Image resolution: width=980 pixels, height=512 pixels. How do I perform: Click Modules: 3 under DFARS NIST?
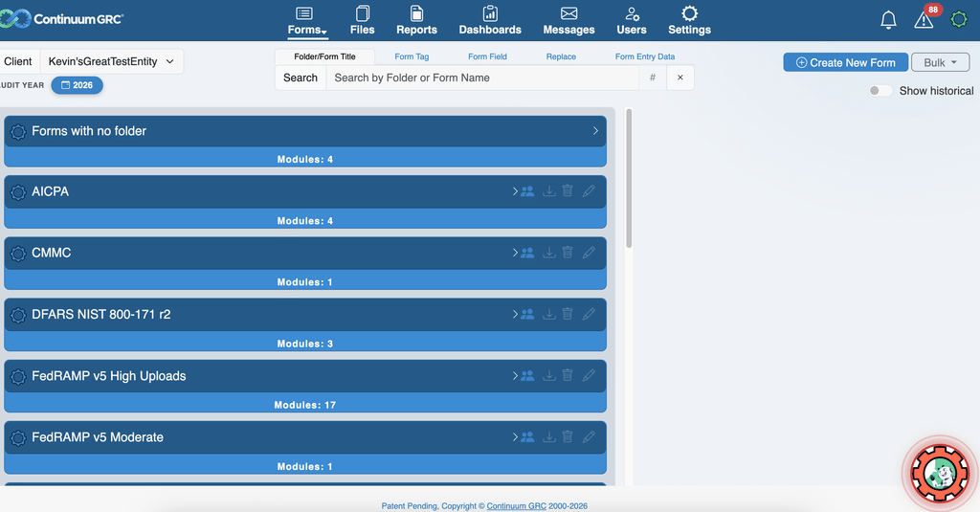pos(305,344)
